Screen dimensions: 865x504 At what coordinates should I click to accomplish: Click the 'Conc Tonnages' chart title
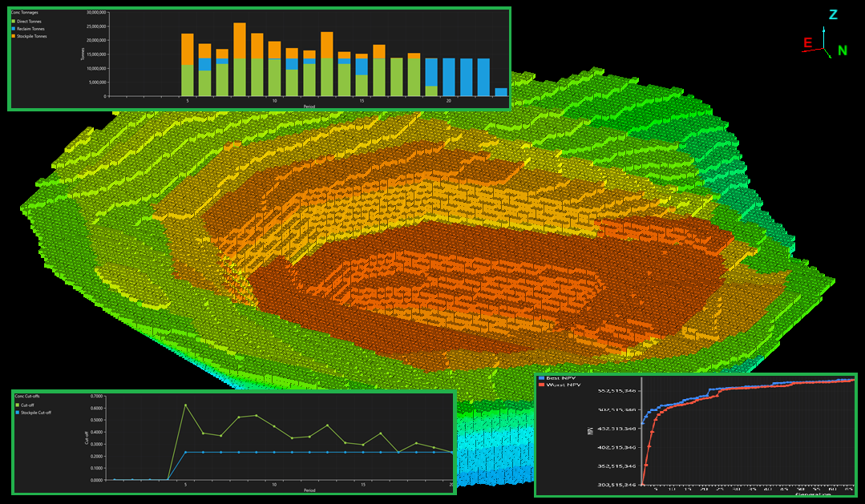25,12
